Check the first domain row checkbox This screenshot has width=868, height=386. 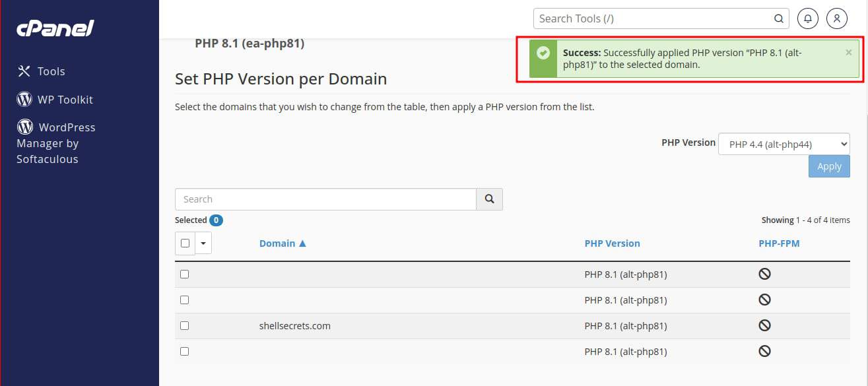(184, 274)
